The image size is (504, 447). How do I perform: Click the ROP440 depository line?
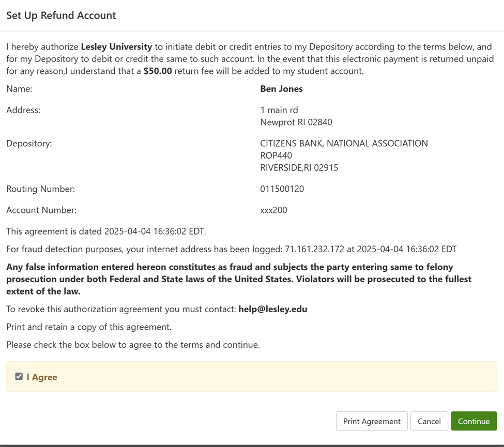(276, 156)
